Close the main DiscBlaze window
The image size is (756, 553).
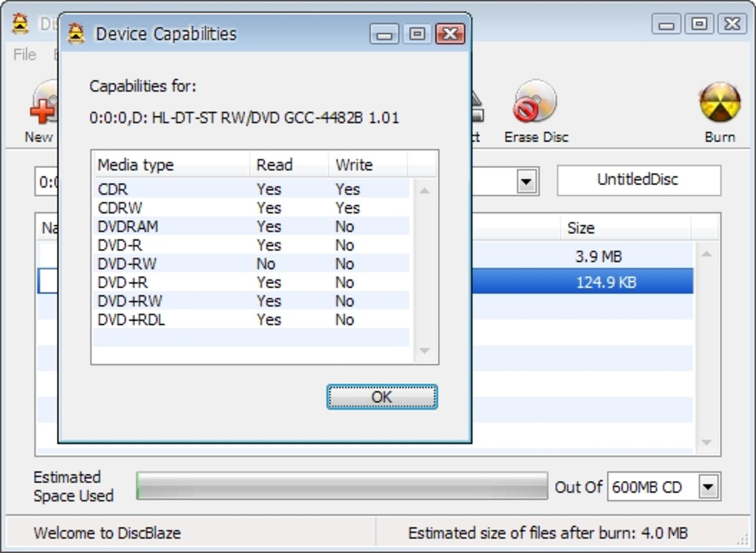(732, 24)
